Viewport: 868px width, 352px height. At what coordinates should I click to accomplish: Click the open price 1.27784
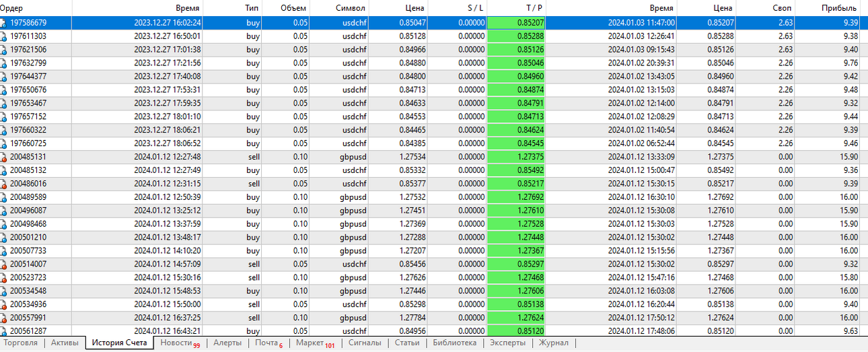click(x=412, y=318)
